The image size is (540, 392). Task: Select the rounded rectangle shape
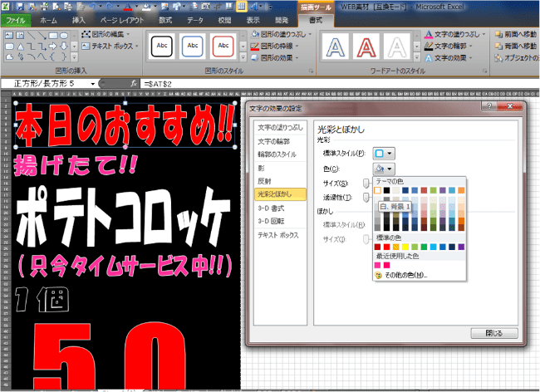[10, 47]
